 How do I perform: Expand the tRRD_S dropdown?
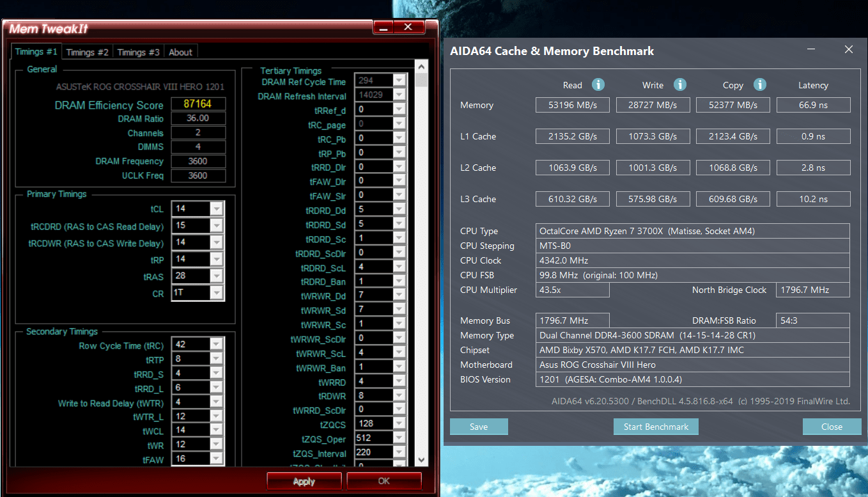click(217, 374)
